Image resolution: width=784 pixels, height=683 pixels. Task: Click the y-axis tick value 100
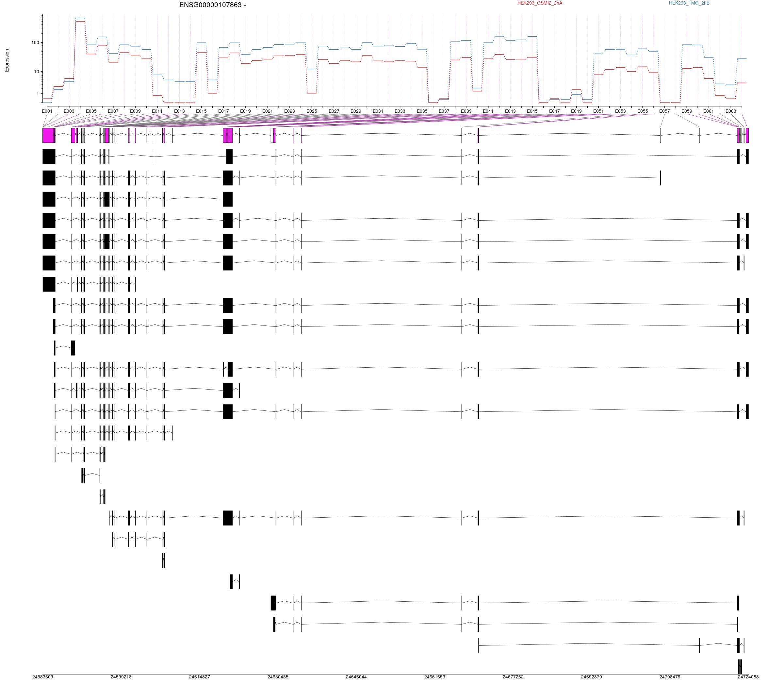point(35,43)
